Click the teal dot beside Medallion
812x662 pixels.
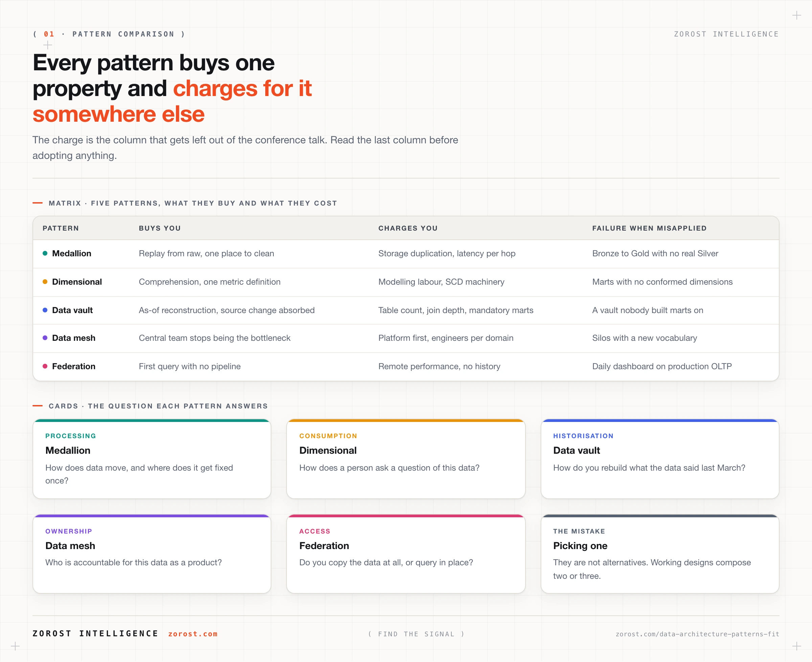pyautogui.click(x=45, y=253)
